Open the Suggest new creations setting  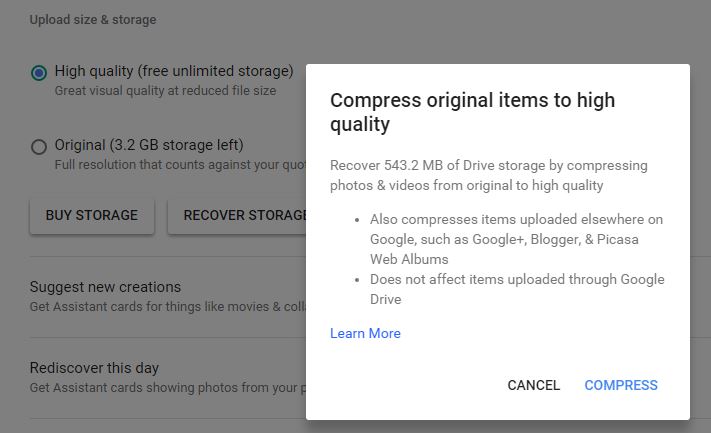[x=168, y=297]
